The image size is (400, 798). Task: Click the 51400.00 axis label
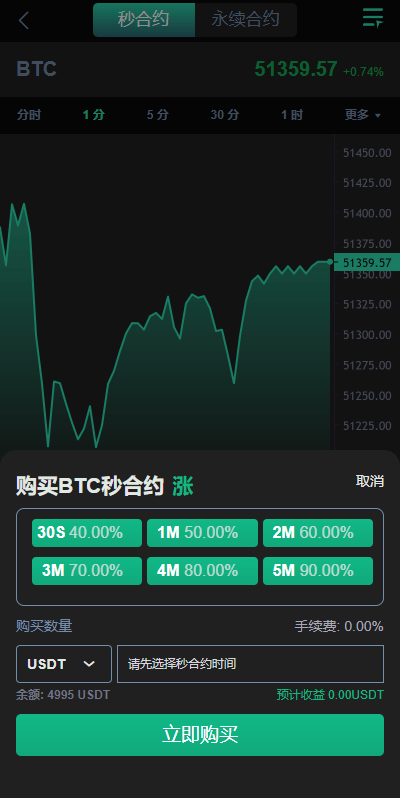click(x=367, y=214)
